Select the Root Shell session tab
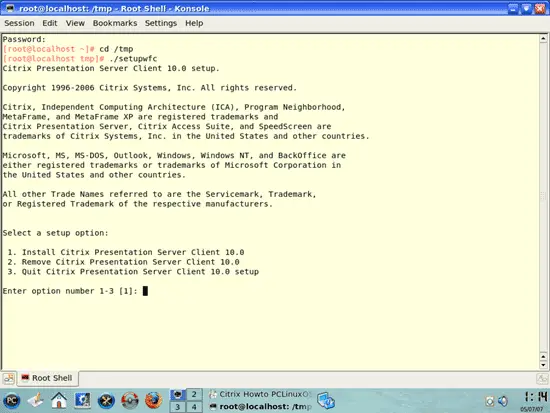Viewport: 550px width, 413px height. click(x=47, y=378)
